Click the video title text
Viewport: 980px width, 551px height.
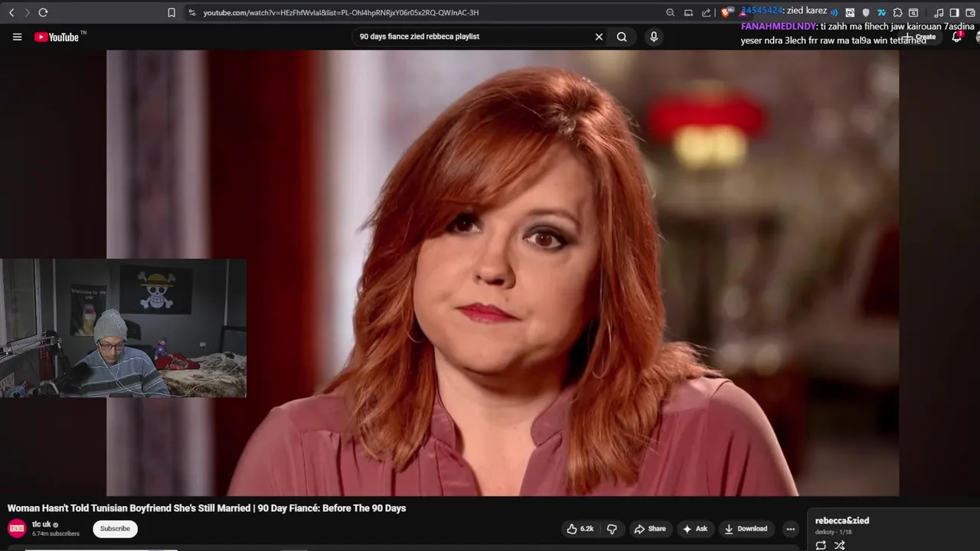click(207, 508)
